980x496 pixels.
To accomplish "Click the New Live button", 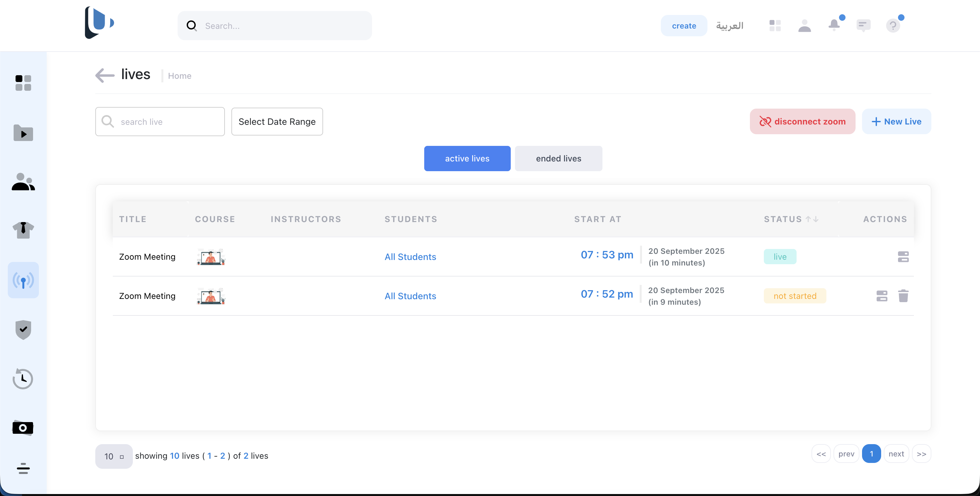I will (x=896, y=122).
